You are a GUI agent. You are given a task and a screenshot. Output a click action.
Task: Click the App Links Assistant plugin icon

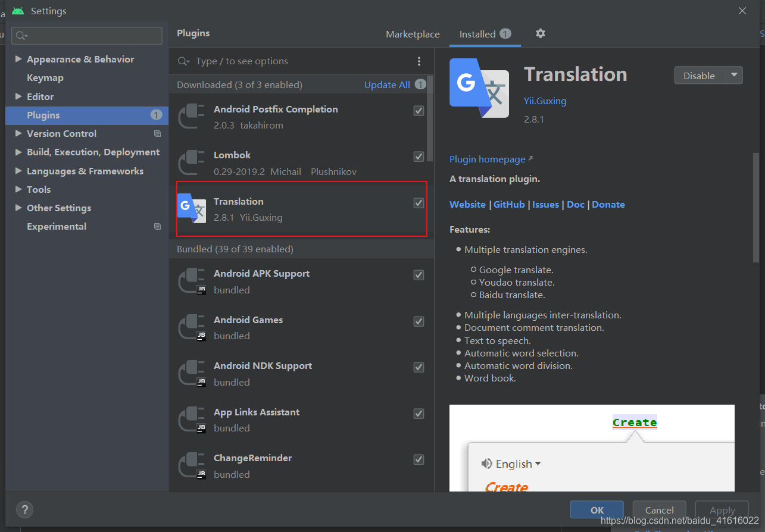tap(192, 420)
